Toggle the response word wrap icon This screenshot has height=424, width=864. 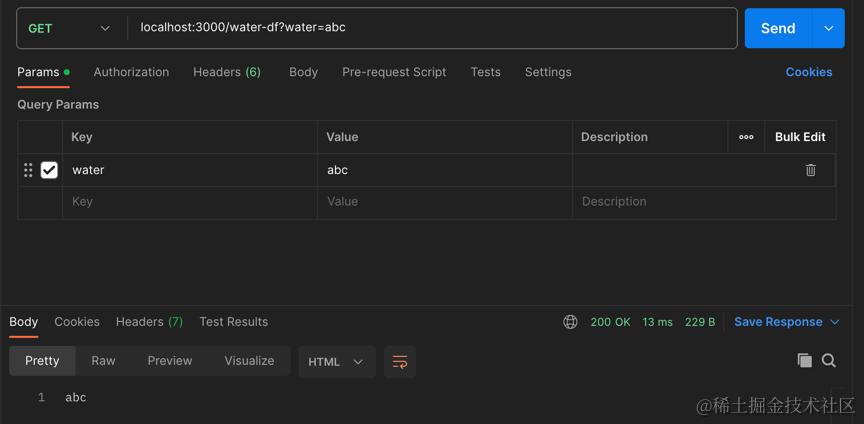click(x=400, y=361)
